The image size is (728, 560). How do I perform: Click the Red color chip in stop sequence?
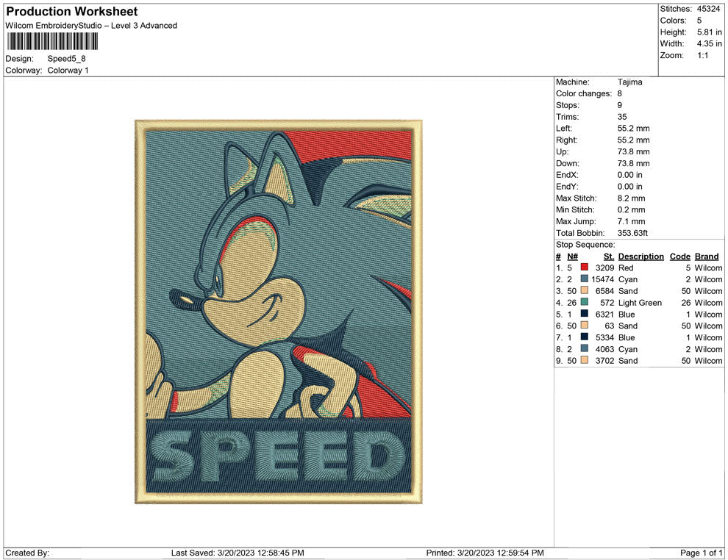[x=585, y=268]
